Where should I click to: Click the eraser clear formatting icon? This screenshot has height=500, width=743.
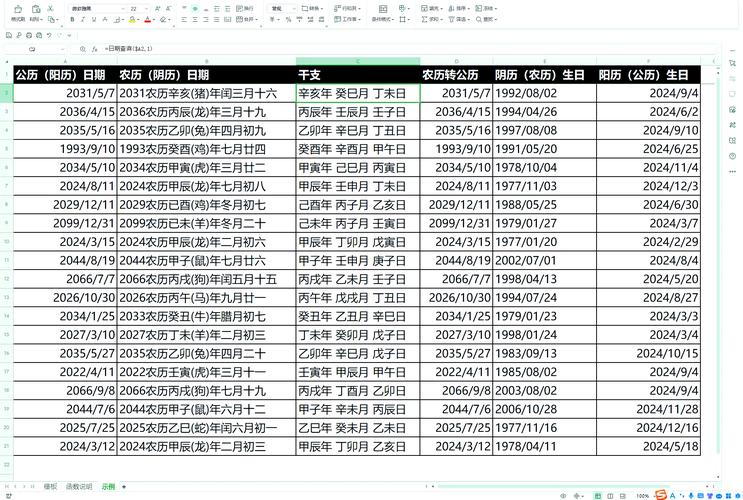164,19
